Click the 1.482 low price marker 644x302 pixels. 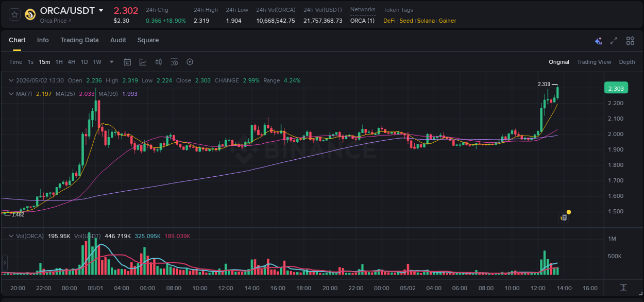click(18, 214)
